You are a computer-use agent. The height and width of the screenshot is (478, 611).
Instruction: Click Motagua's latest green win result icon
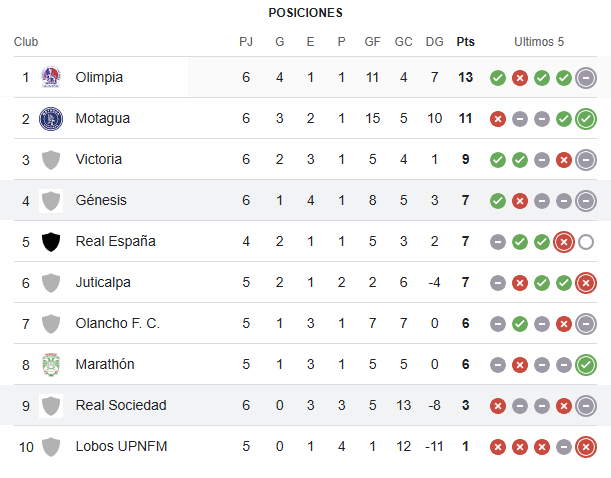[x=586, y=118]
